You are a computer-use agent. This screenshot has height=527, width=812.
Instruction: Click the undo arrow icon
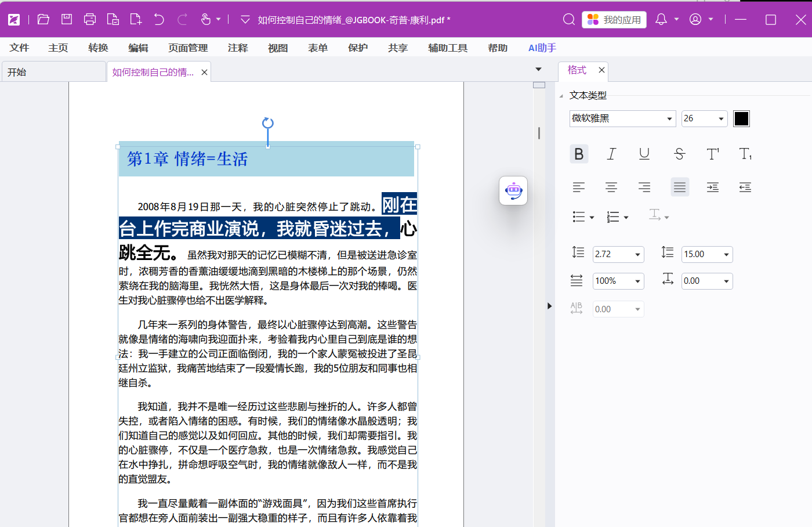pyautogui.click(x=159, y=20)
